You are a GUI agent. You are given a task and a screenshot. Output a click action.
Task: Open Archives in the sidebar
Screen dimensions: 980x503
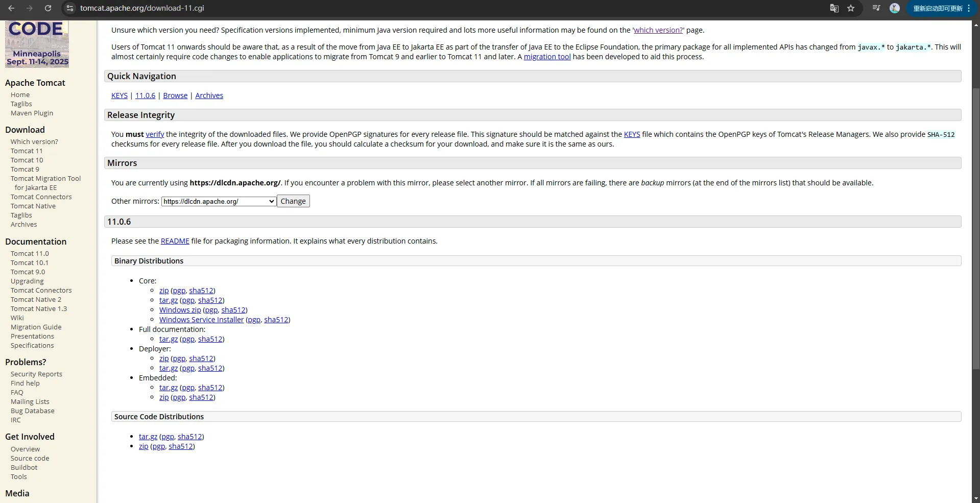[x=23, y=225]
